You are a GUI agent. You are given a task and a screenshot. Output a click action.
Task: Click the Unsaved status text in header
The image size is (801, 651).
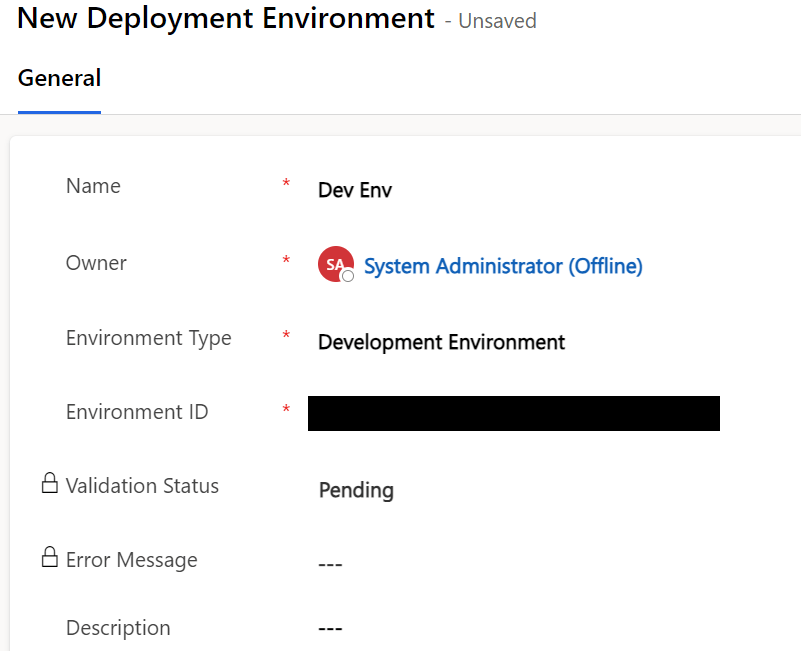pos(497,21)
